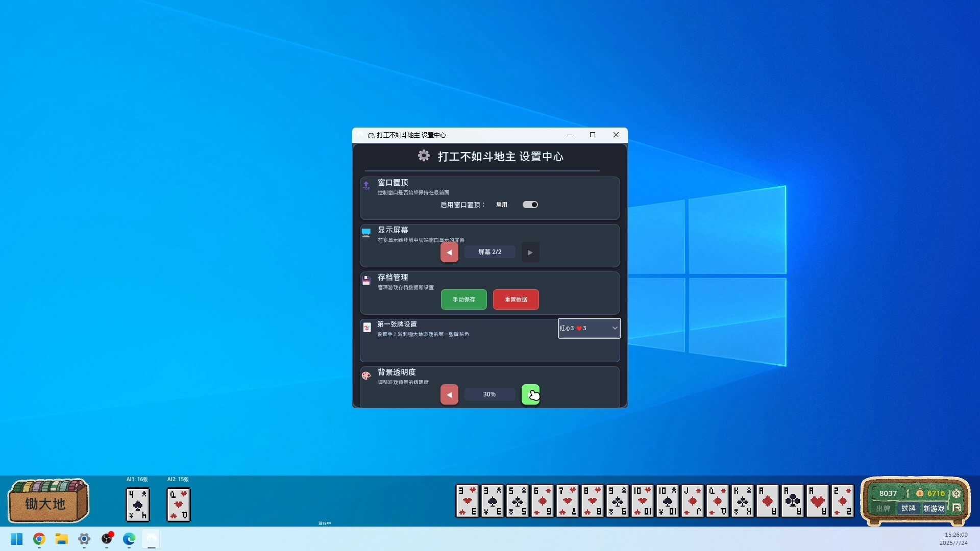Click the exit icon on the game panel
This screenshot has width=980, height=551.
[x=957, y=508]
